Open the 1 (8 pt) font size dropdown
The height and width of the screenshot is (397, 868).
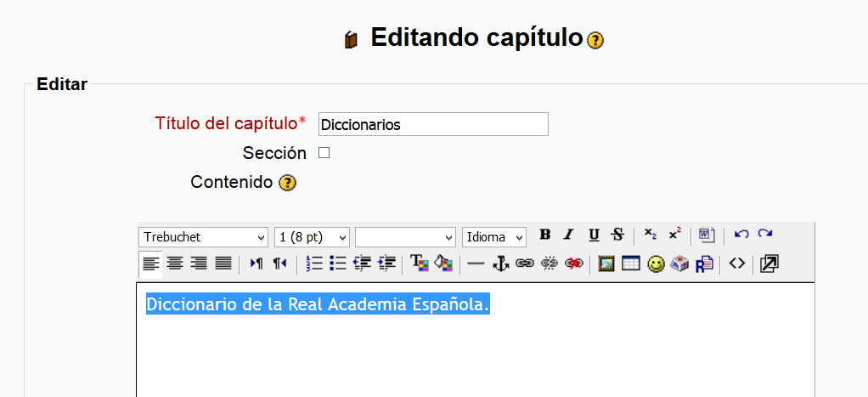tap(313, 237)
